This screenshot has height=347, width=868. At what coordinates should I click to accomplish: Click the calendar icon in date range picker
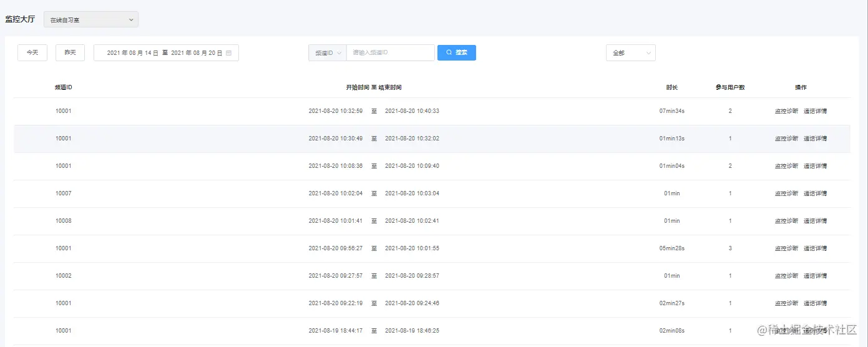pos(228,53)
